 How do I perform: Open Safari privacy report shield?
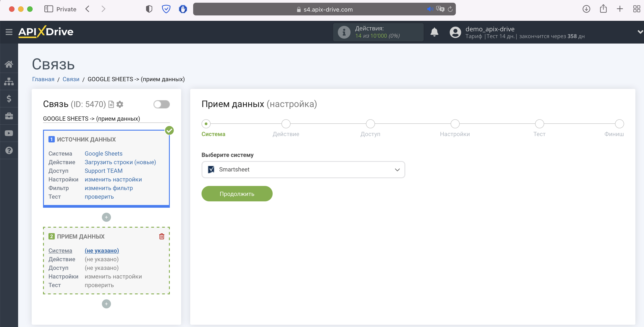(x=149, y=9)
